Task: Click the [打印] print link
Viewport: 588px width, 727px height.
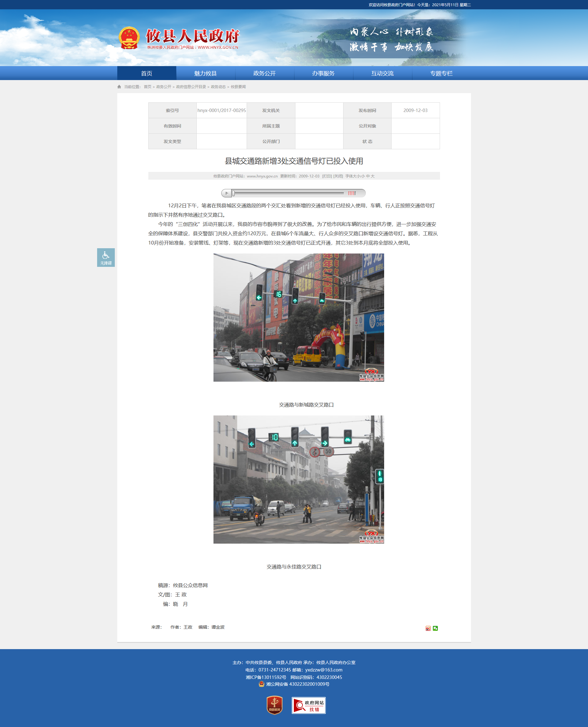Action: (x=327, y=176)
